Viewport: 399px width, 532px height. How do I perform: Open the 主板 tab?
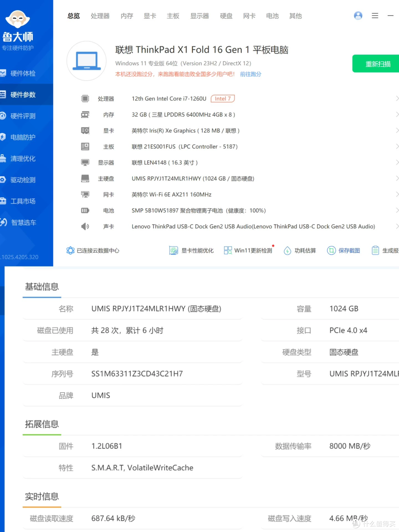tap(173, 16)
